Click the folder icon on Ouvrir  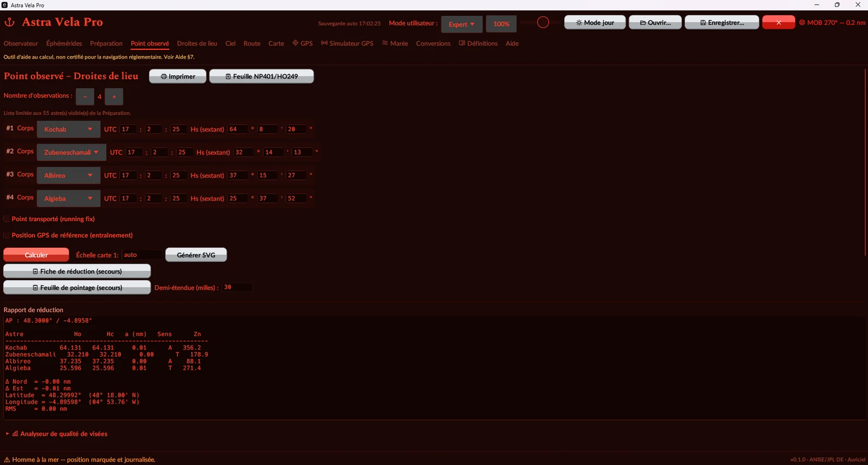(643, 23)
